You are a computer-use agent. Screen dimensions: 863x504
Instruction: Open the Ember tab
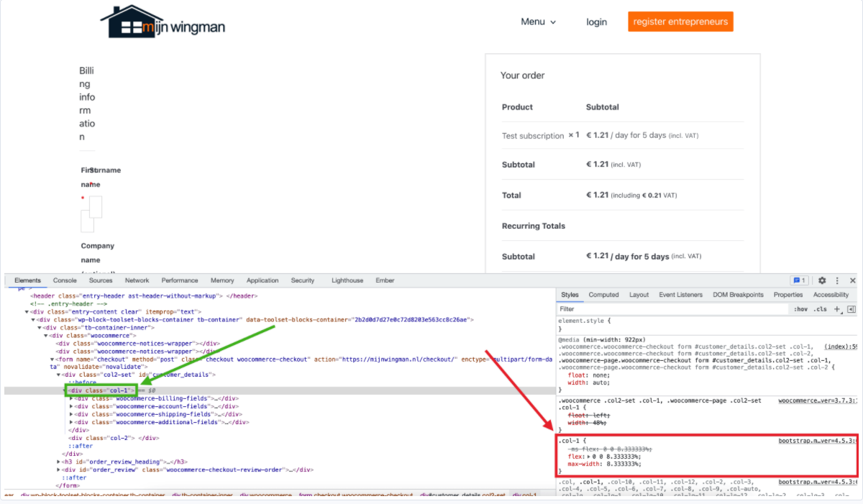[385, 280]
